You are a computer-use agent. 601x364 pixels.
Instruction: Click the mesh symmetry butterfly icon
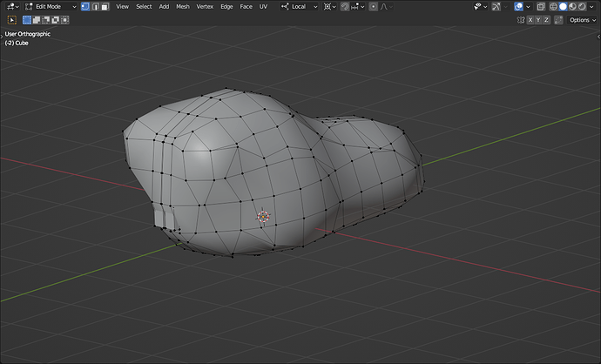coord(521,20)
